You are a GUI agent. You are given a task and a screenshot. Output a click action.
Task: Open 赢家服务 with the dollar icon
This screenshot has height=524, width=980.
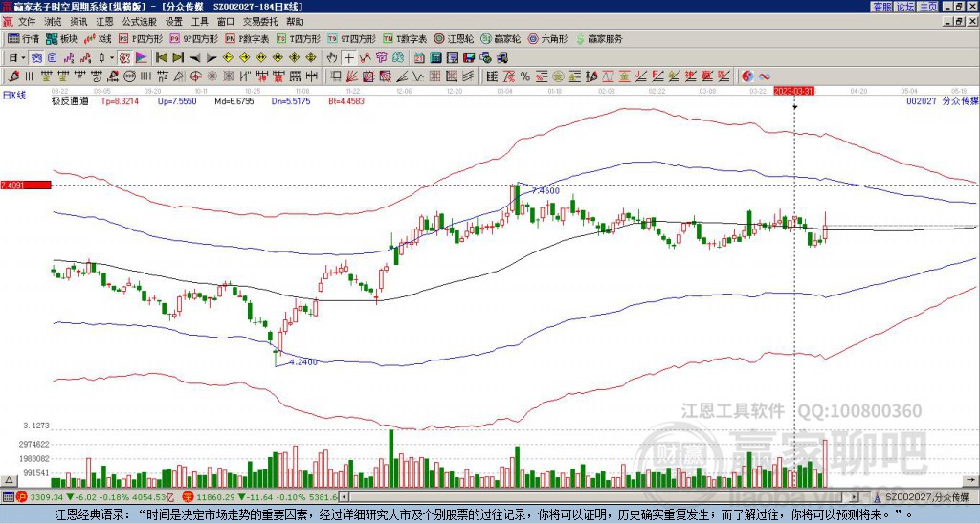pyautogui.click(x=599, y=38)
